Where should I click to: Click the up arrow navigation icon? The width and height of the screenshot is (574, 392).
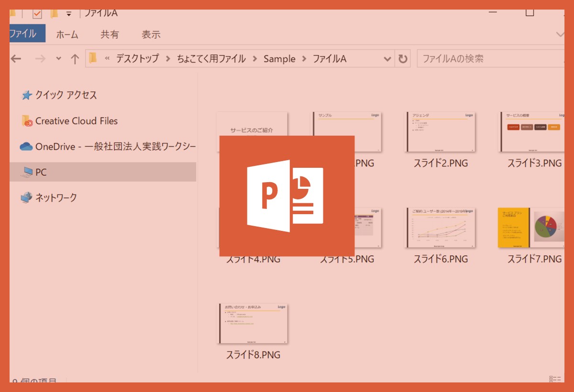coord(75,59)
